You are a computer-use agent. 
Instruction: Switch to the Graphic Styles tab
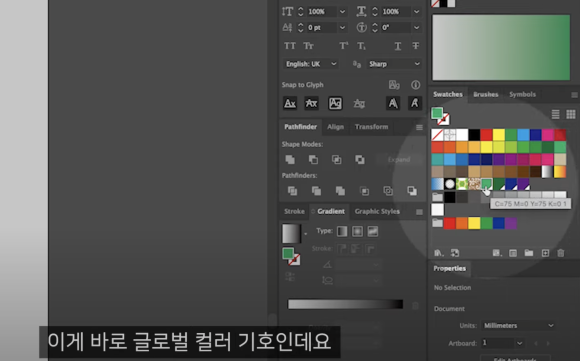(377, 212)
